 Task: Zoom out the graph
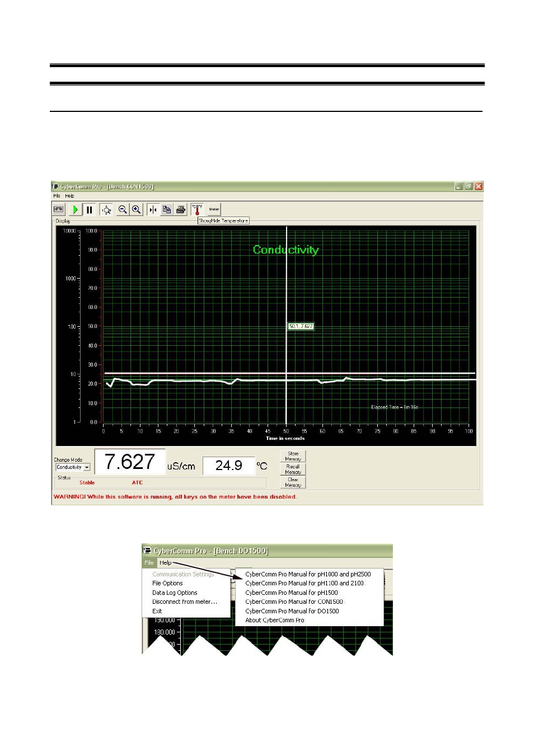(x=123, y=209)
